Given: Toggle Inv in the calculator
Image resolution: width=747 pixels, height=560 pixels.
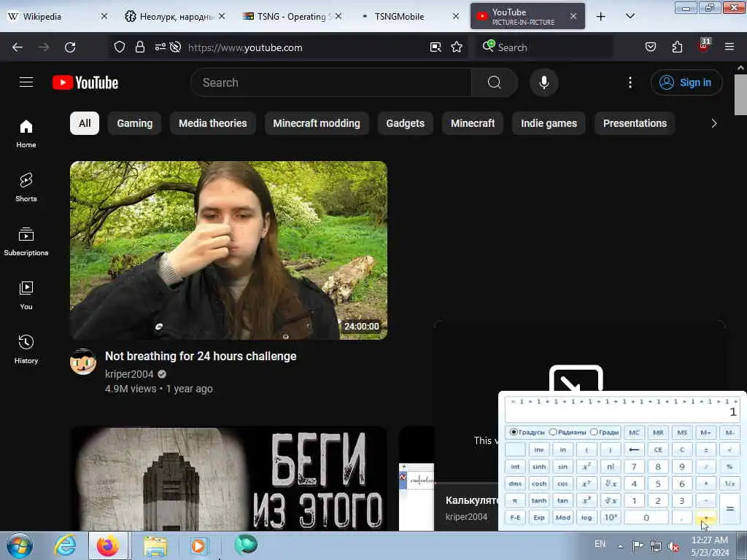Looking at the screenshot, I should pos(539,449).
